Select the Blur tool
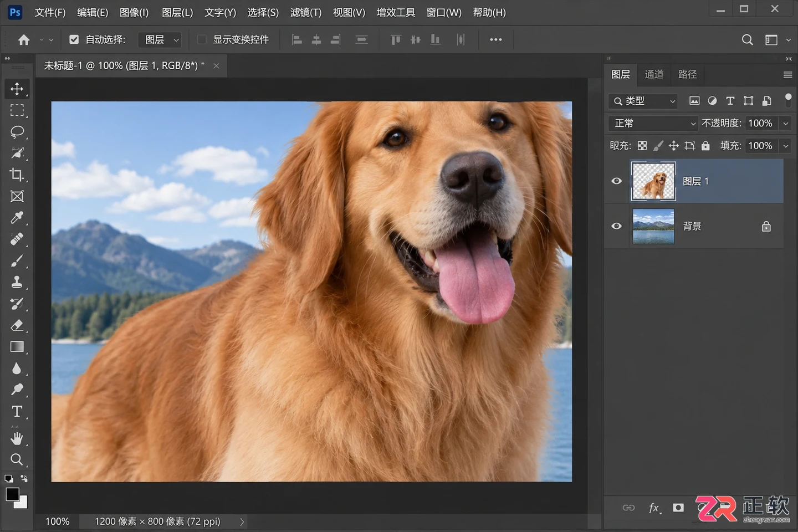The height and width of the screenshot is (532, 798). point(17,369)
